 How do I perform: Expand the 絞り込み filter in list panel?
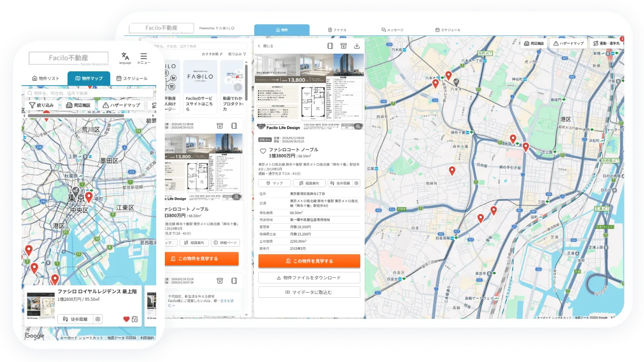coord(237,54)
